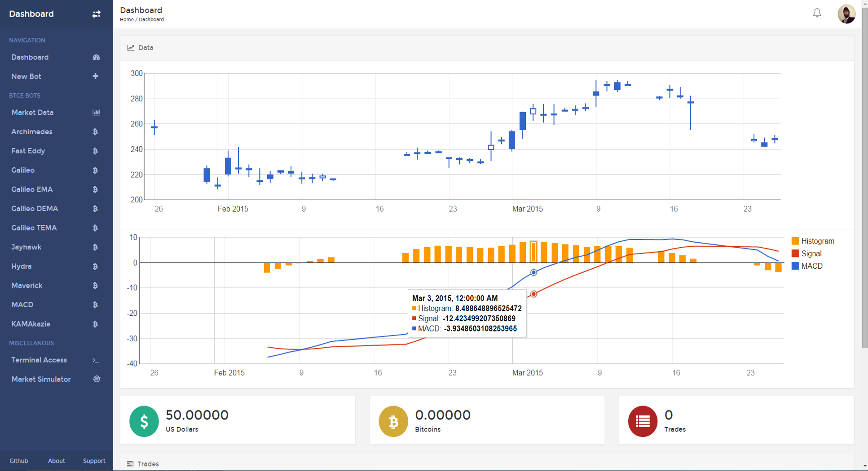Click the Home breadcrumb link
Screen dimensions: 868x471
(127, 20)
